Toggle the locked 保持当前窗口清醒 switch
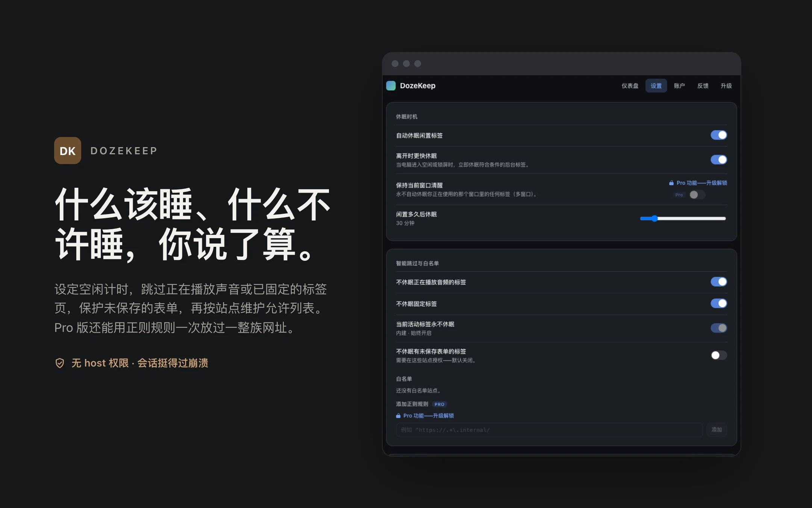Screen dimensions: 812x508 tap(697, 195)
